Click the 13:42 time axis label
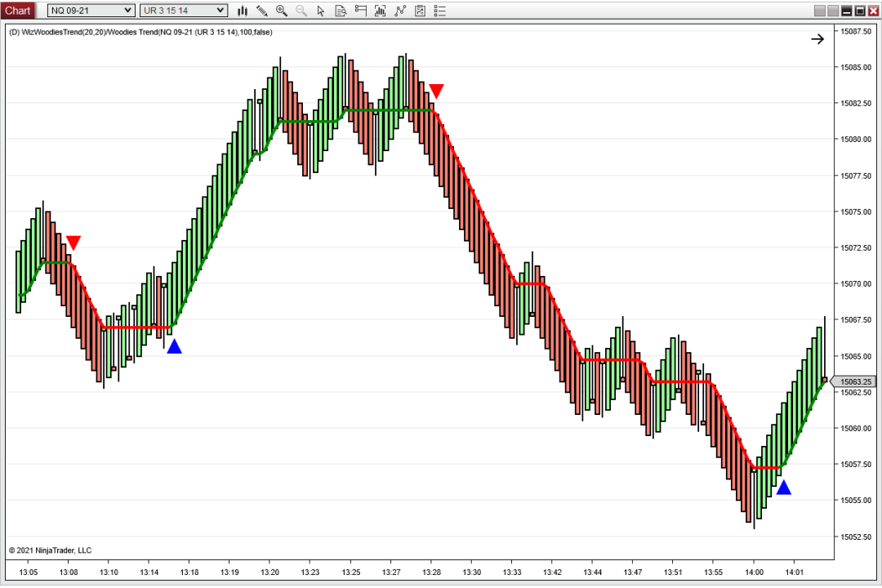The width and height of the screenshot is (882, 588). [x=552, y=572]
